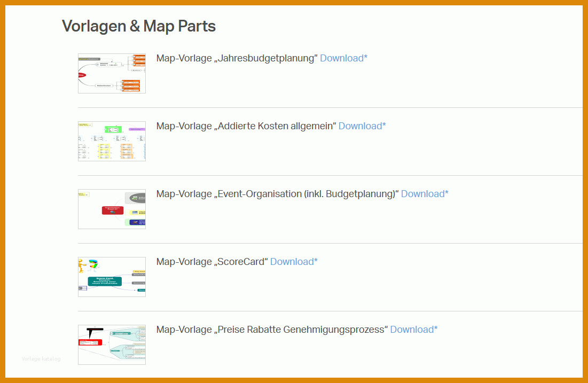The height and width of the screenshot is (383, 588).
Task: Open the Preise Rabatte Genehmigungsprozess thumbnail
Action: pos(112,345)
